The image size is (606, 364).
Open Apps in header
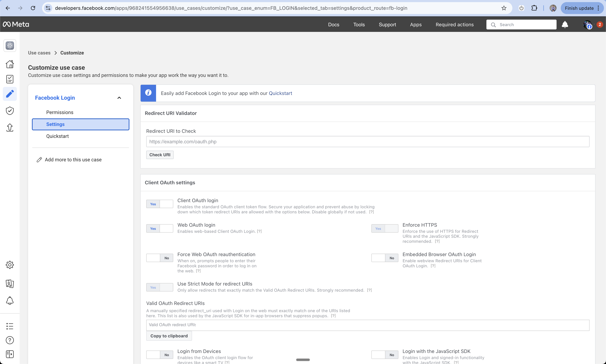pyautogui.click(x=416, y=25)
